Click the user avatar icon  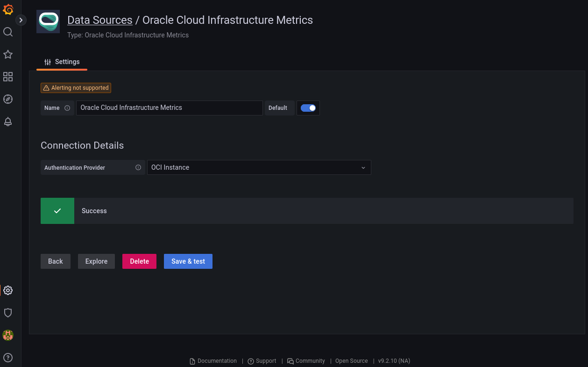pyautogui.click(x=8, y=335)
